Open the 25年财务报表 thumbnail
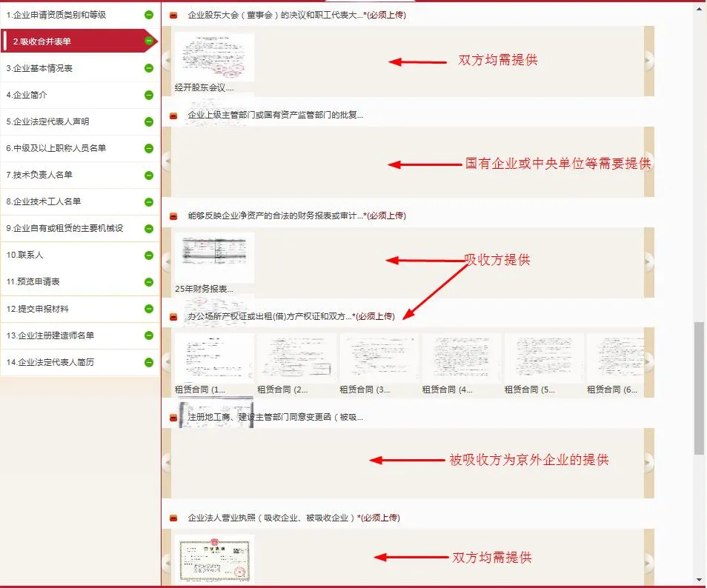The height and width of the screenshot is (588, 707). click(x=214, y=258)
